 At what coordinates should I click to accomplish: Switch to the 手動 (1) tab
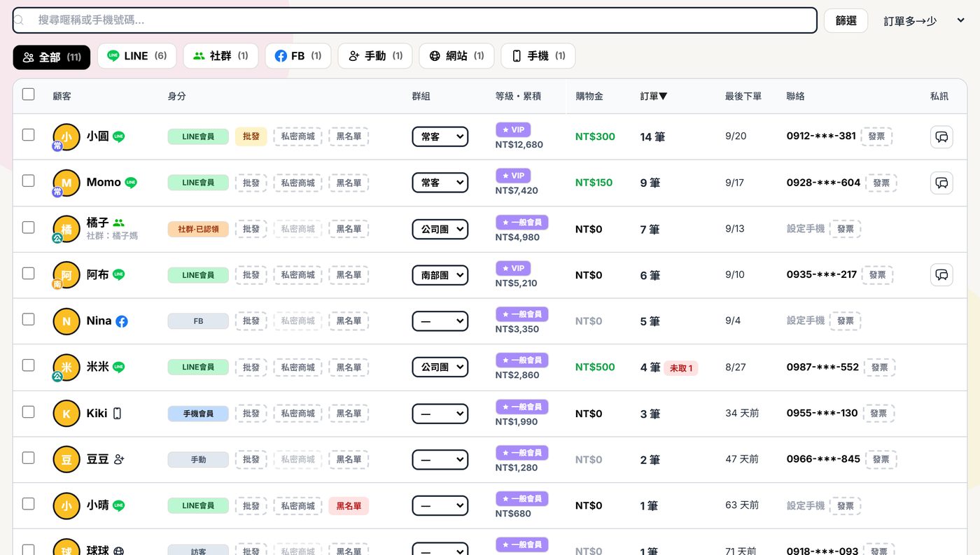click(x=375, y=56)
